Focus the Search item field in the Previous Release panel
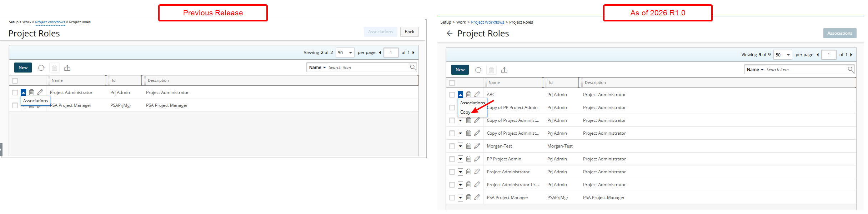The width and height of the screenshot is (868, 214). [368, 68]
